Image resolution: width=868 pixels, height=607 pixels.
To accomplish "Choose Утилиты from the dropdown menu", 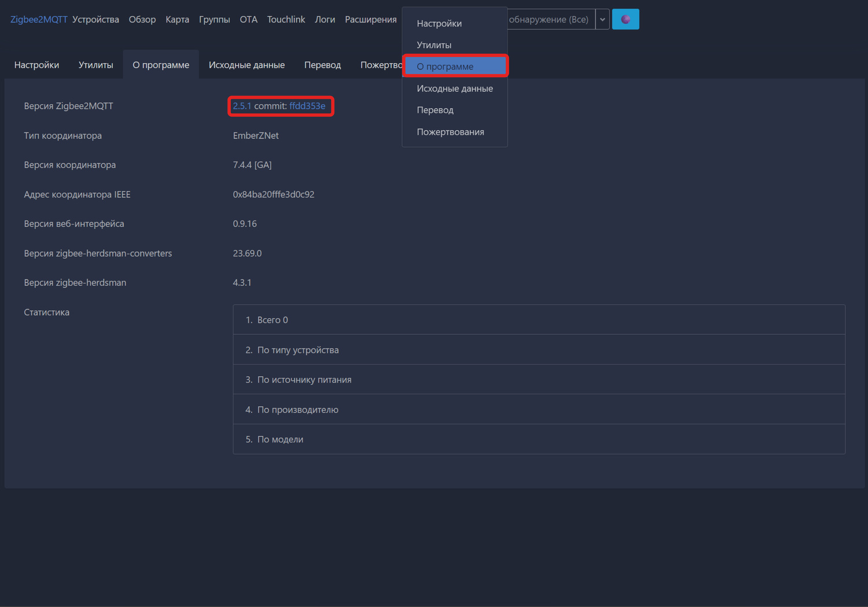I will pos(434,45).
